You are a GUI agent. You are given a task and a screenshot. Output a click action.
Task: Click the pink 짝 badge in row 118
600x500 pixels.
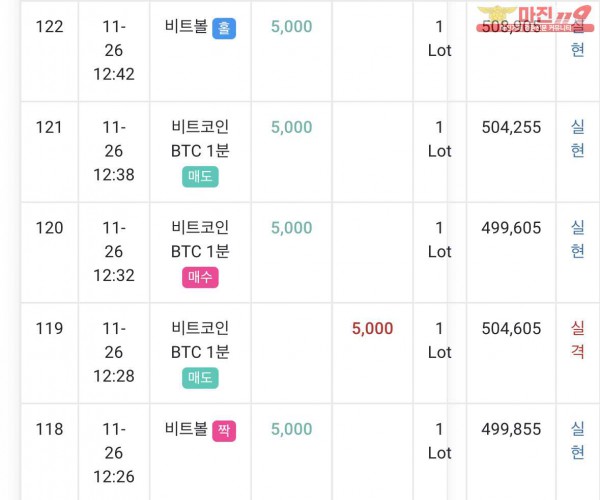224,431
